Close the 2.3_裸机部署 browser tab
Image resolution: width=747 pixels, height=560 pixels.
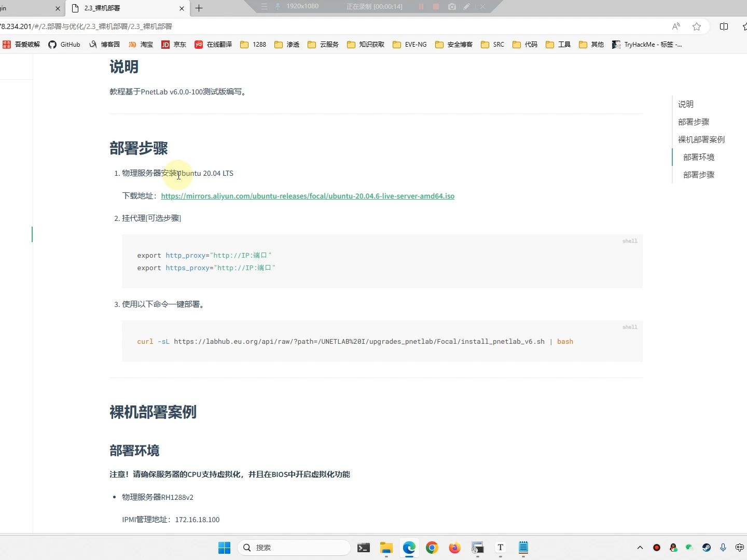182,8
